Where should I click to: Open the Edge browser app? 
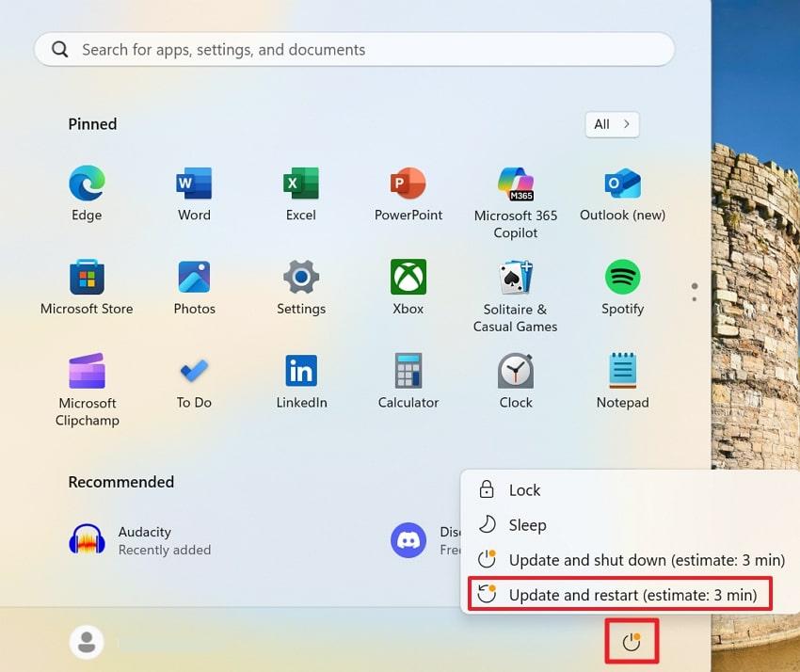point(87,193)
